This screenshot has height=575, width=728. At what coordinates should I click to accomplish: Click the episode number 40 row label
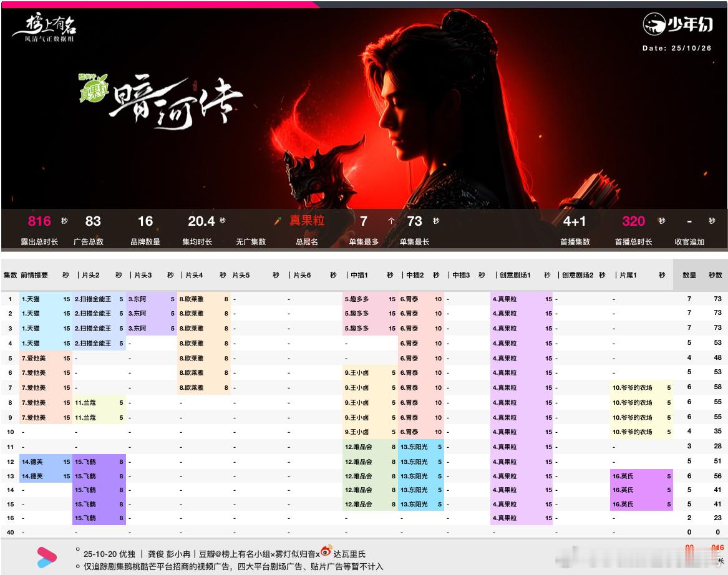click(10, 533)
